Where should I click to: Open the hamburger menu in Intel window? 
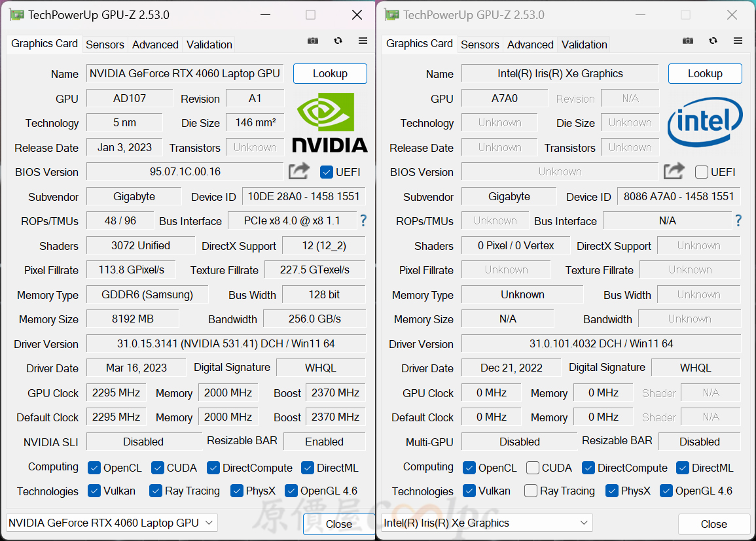tap(738, 41)
